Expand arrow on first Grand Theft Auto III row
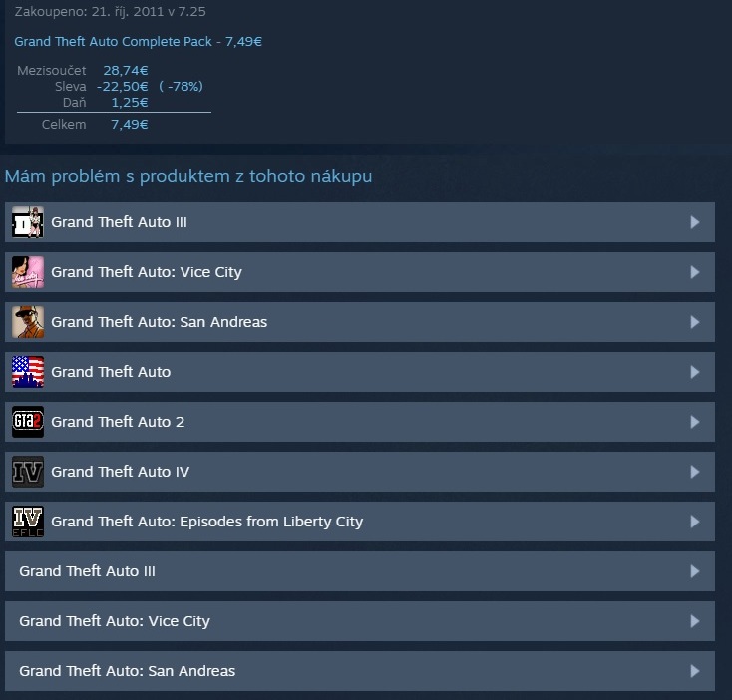Screen dimensions: 732x700 (x=695, y=222)
